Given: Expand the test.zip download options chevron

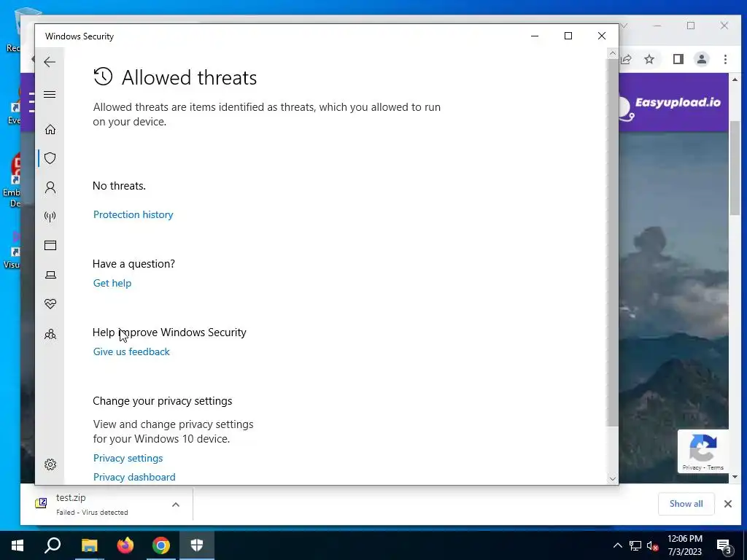Looking at the screenshot, I should 175,505.
